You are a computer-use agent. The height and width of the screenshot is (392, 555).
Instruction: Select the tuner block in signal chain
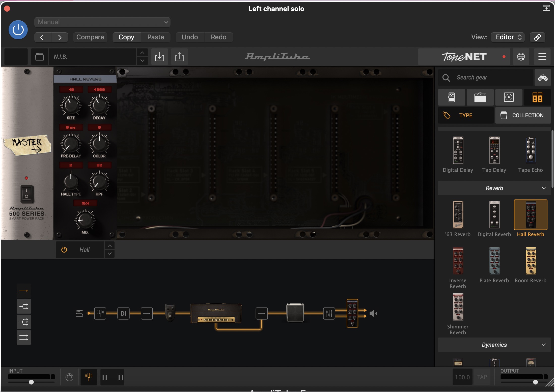pos(100,314)
